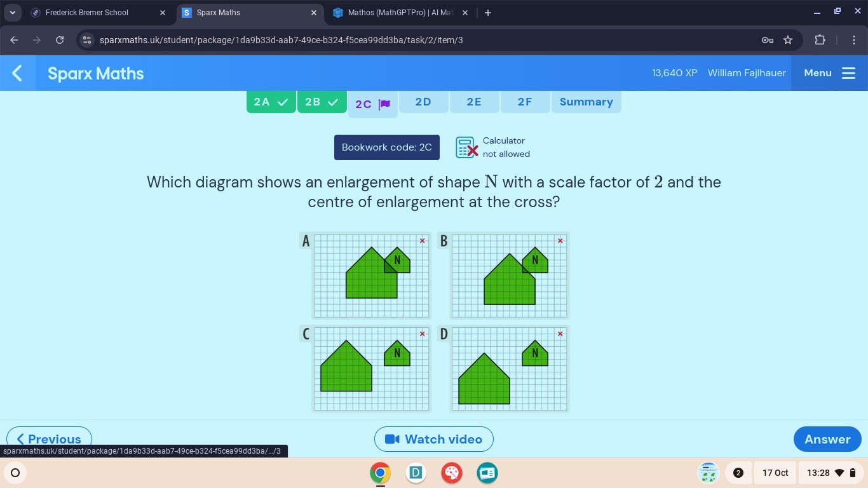Click the calculator not allowed icon
The width and height of the screenshot is (868, 488).
(x=466, y=147)
